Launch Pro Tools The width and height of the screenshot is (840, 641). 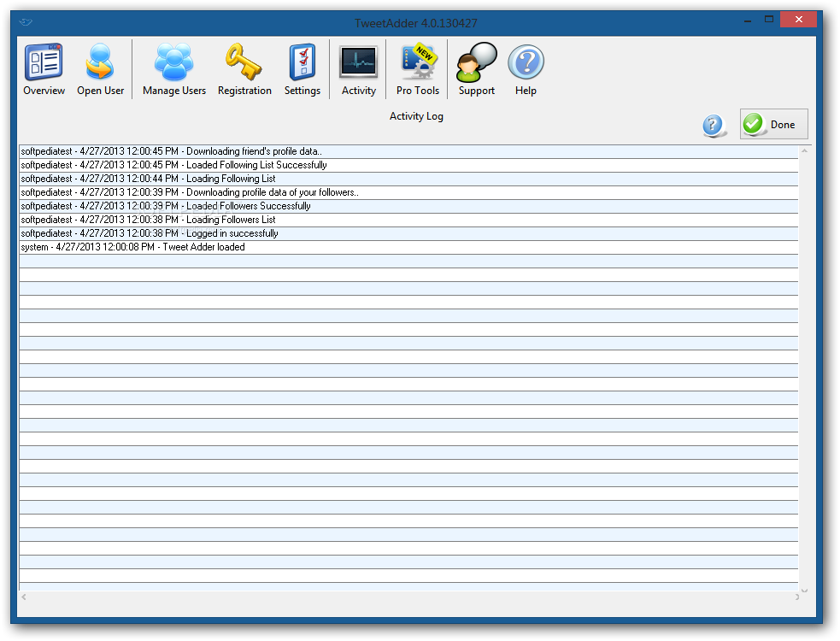pos(418,70)
